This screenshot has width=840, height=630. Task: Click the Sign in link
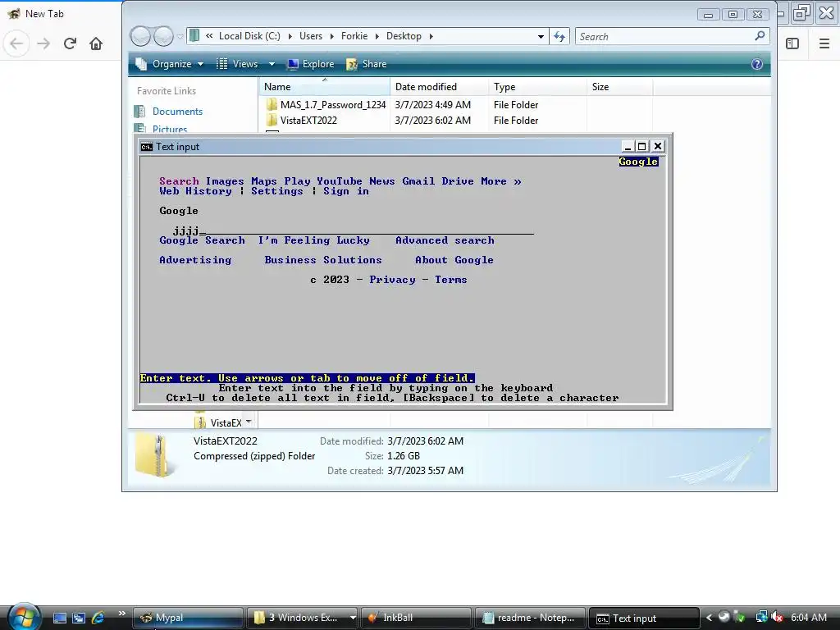pos(345,191)
